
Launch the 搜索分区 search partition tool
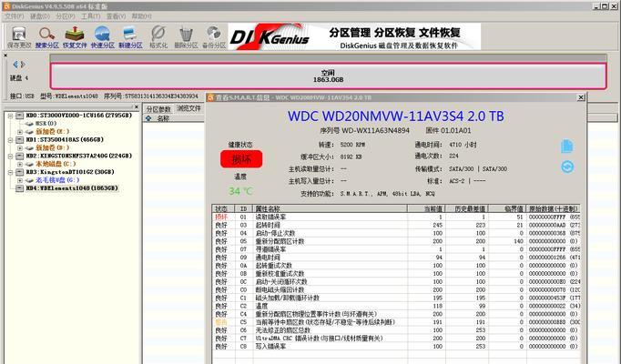click(x=46, y=36)
